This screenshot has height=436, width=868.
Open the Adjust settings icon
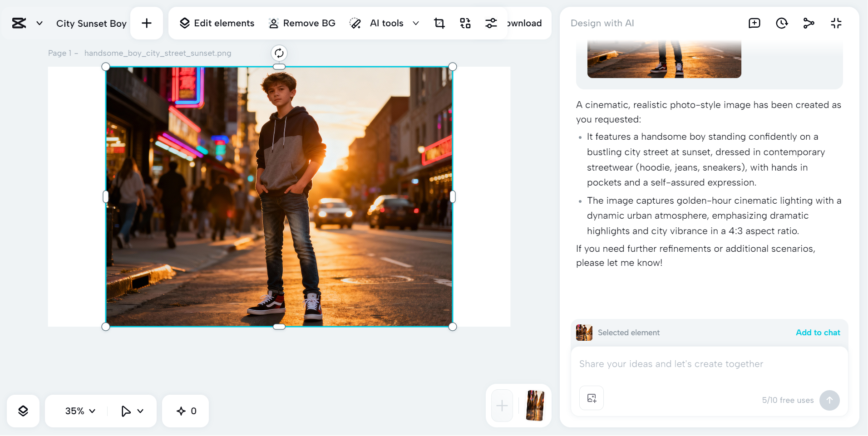click(x=491, y=23)
